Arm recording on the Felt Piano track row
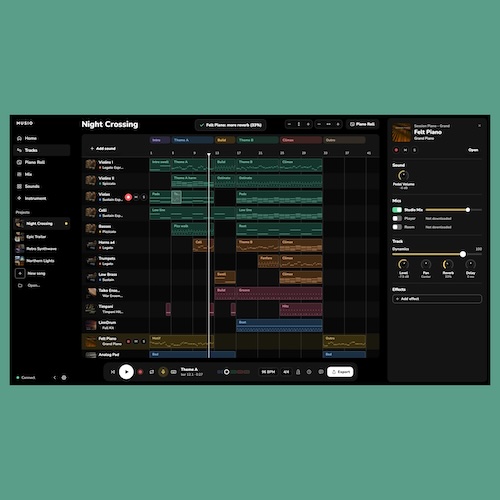This screenshot has height=500, width=500. click(x=128, y=342)
